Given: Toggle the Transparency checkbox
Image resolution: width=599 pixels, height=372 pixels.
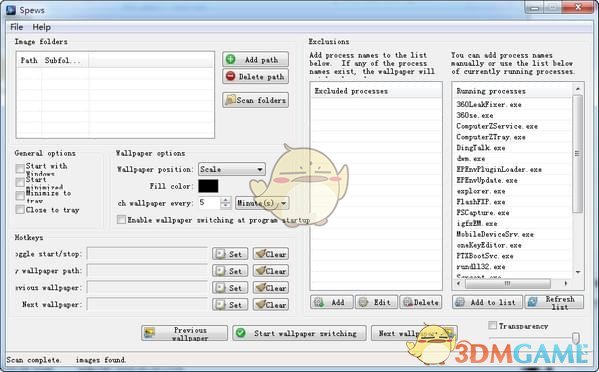Looking at the screenshot, I should [493, 325].
